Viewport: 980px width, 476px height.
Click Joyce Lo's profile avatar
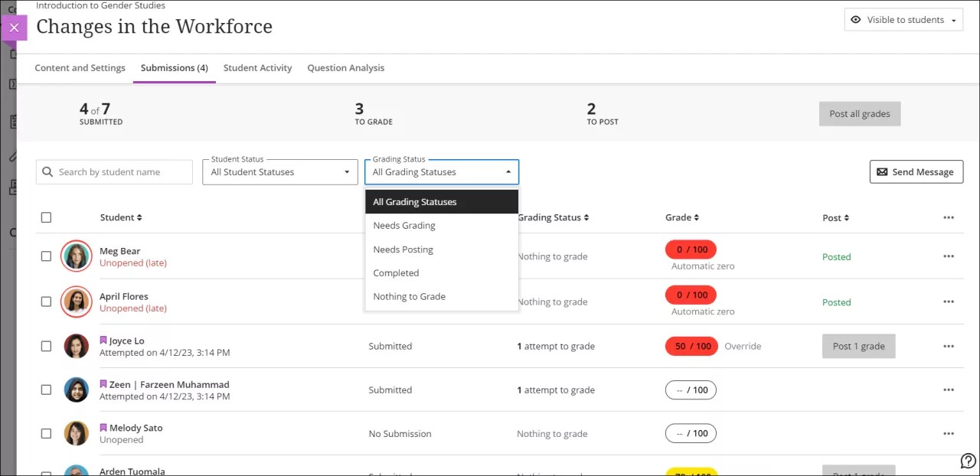click(76, 346)
